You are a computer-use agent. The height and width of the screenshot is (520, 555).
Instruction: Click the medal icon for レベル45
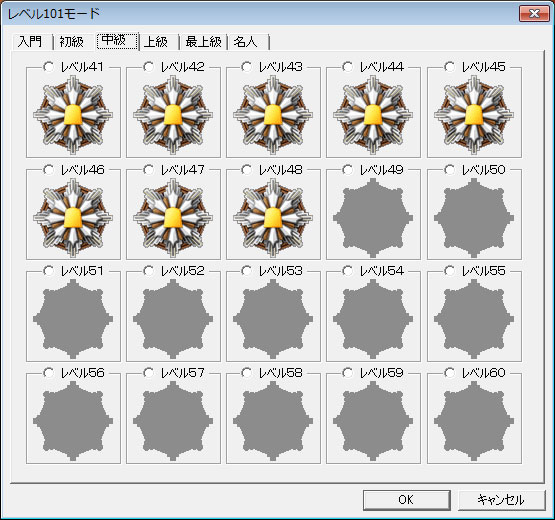(474, 115)
